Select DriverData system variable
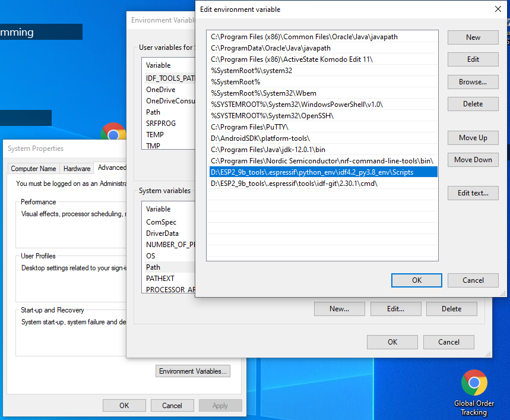 [x=169, y=233]
